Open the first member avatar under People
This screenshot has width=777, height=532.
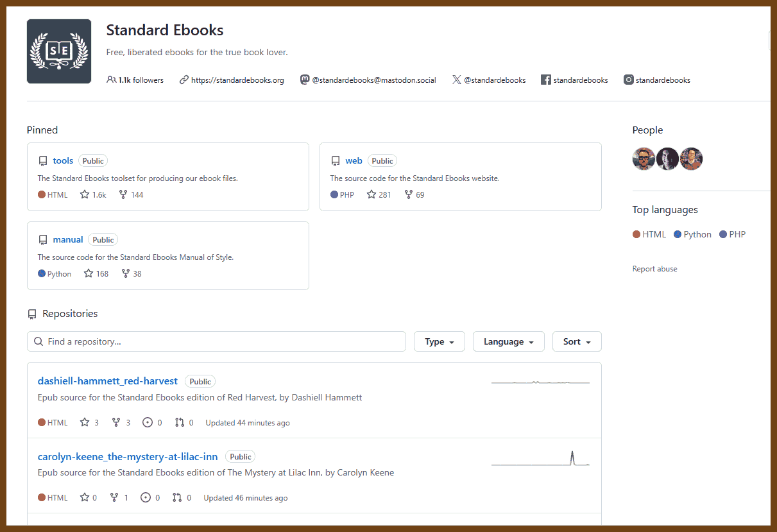644,159
